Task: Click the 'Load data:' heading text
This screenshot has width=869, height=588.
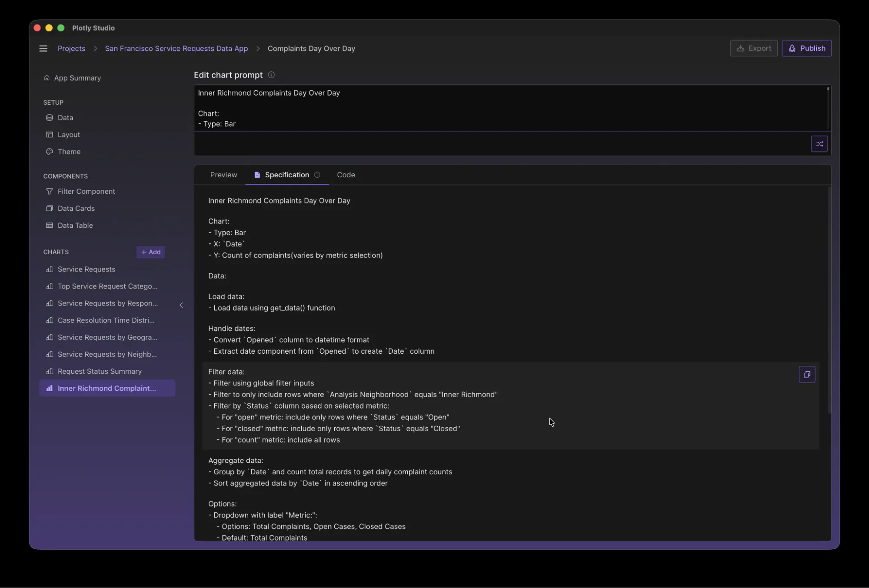Action: pos(226,297)
